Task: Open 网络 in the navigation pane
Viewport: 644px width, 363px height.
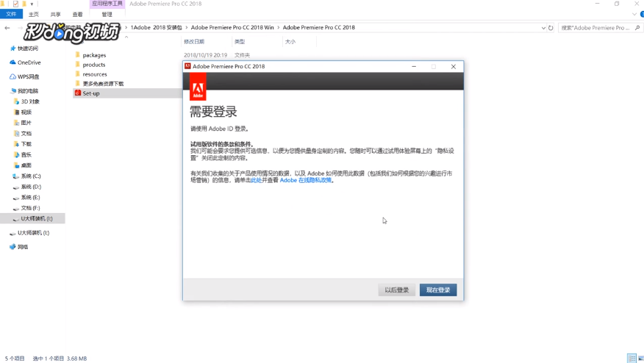Action: (x=23, y=247)
